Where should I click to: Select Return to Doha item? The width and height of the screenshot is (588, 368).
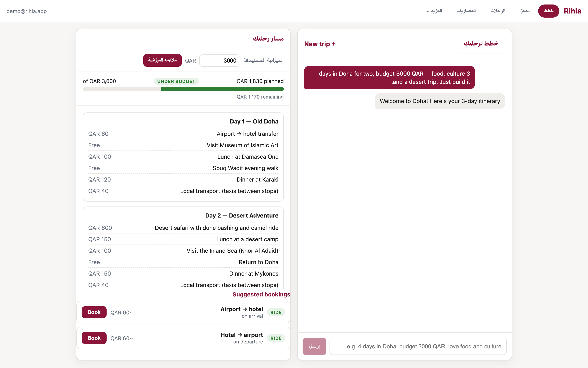pos(183,262)
